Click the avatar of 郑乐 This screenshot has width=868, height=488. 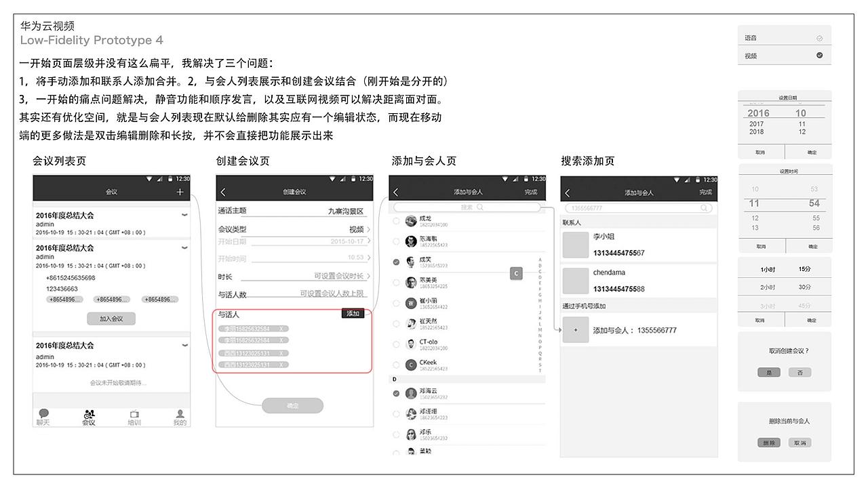click(x=411, y=434)
